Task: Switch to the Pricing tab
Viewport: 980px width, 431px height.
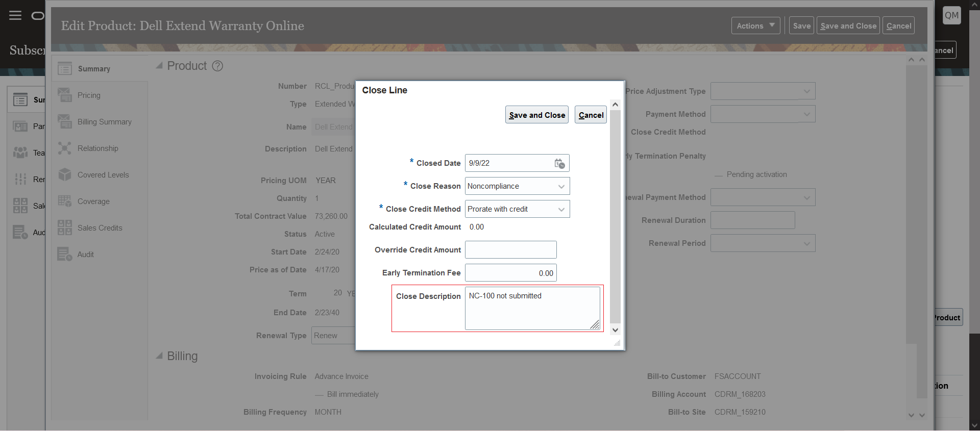Action: [89, 95]
